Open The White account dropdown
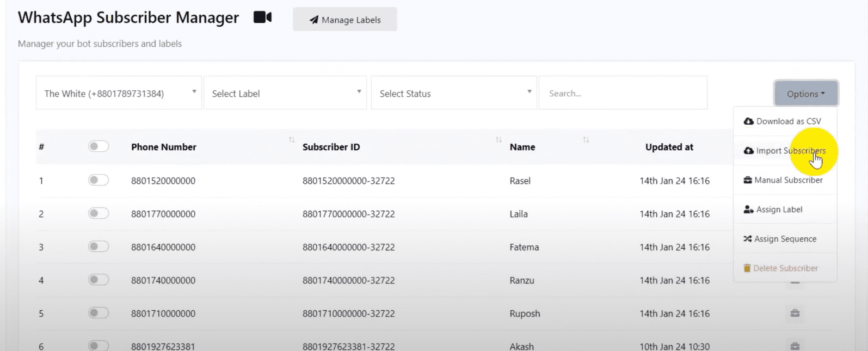Screen dimensions: 868x351 pyautogui.click(x=119, y=93)
